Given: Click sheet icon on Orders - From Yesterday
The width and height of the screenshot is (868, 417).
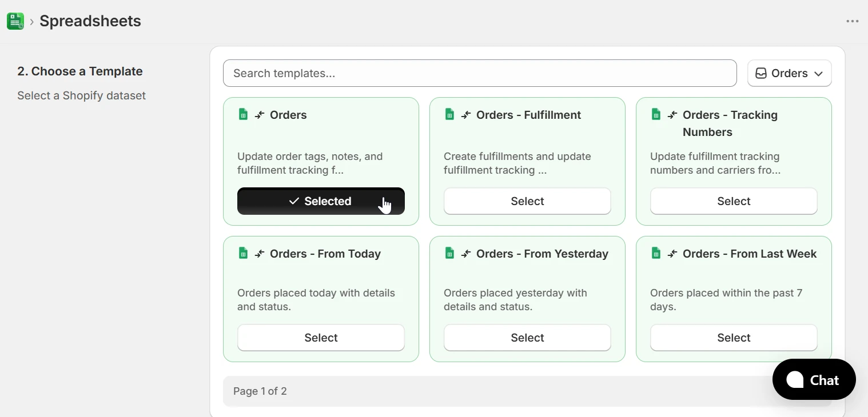Looking at the screenshot, I should coord(449,253).
